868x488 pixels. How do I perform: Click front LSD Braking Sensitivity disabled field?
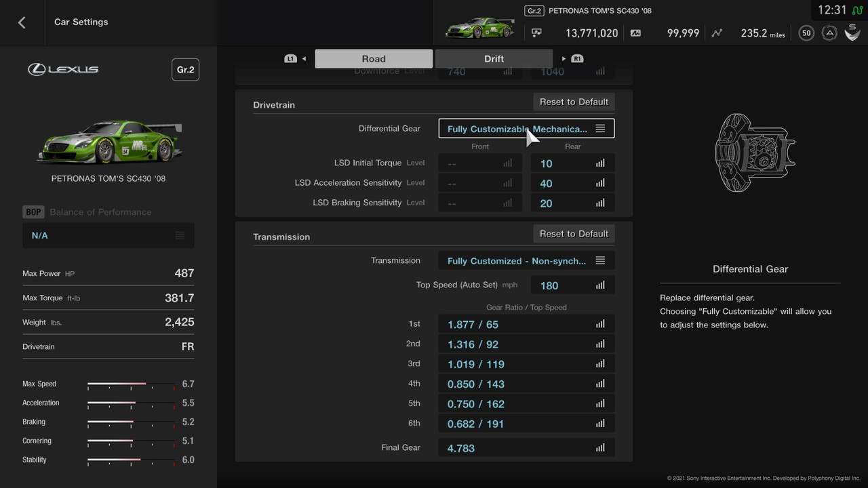[x=480, y=203]
